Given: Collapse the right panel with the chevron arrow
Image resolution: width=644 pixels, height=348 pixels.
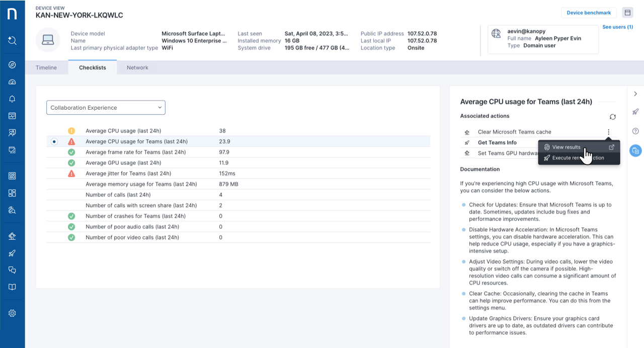Looking at the screenshot, I should click(635, 94).
